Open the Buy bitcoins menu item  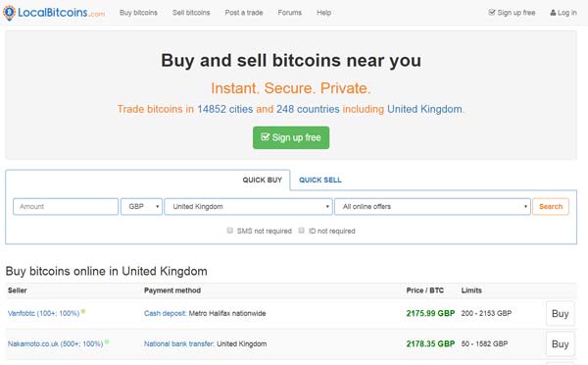click(x=138, y=13)
